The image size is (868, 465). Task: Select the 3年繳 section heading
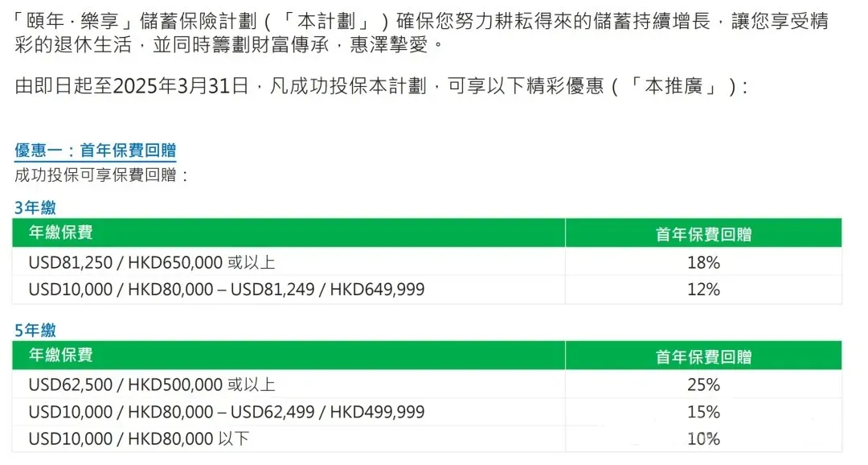tap(35, 208)
